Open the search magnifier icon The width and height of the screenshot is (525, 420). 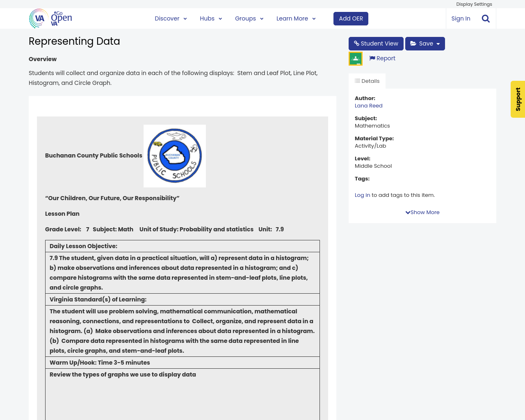point(486,18)
